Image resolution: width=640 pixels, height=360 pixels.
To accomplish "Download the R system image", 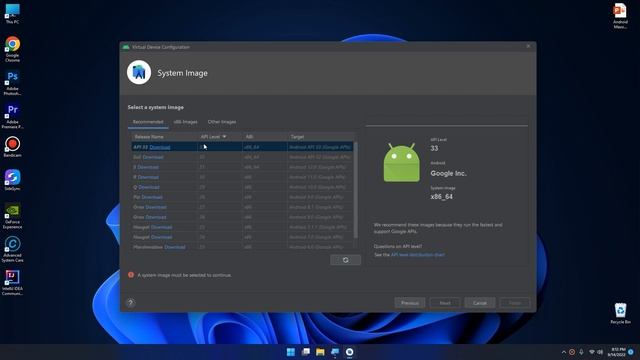I will pos(148,177).
